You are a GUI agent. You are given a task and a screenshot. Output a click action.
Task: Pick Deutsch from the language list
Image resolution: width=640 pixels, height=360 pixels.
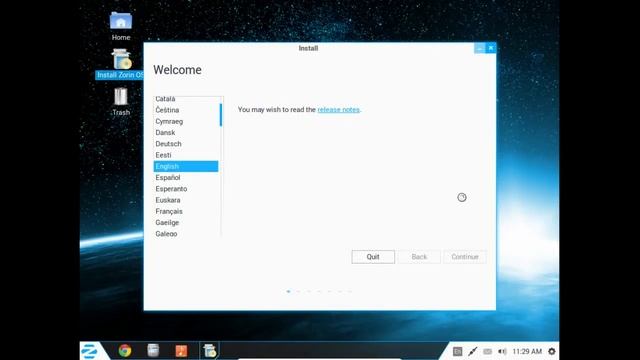[186, 144]
